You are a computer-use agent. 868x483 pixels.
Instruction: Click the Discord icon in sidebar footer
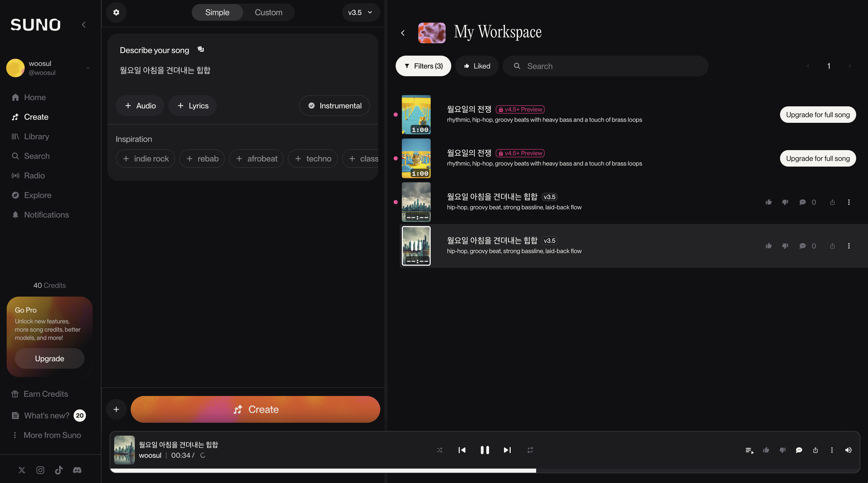[77, 470]
